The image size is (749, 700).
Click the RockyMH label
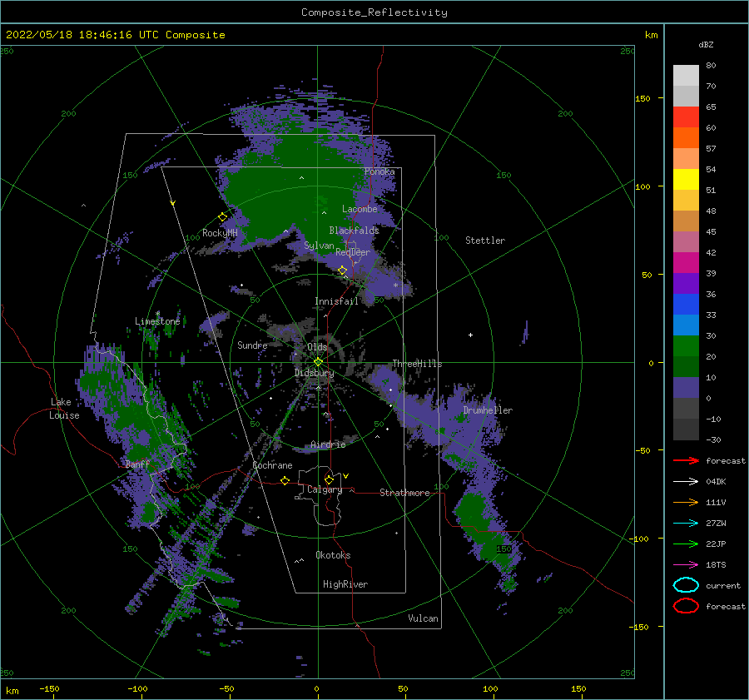(220, 233)
